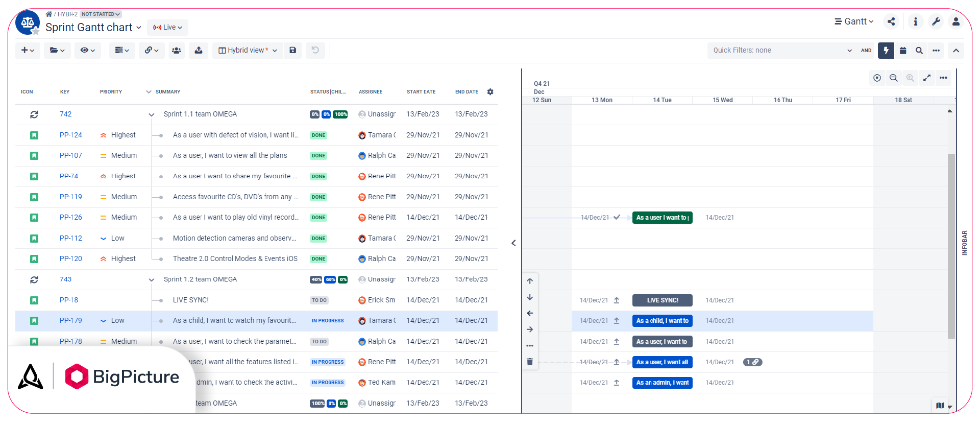This screenshot has width=980, height=424.
Task: Zoom out the Gantt timeline
Action: (894, 78)
